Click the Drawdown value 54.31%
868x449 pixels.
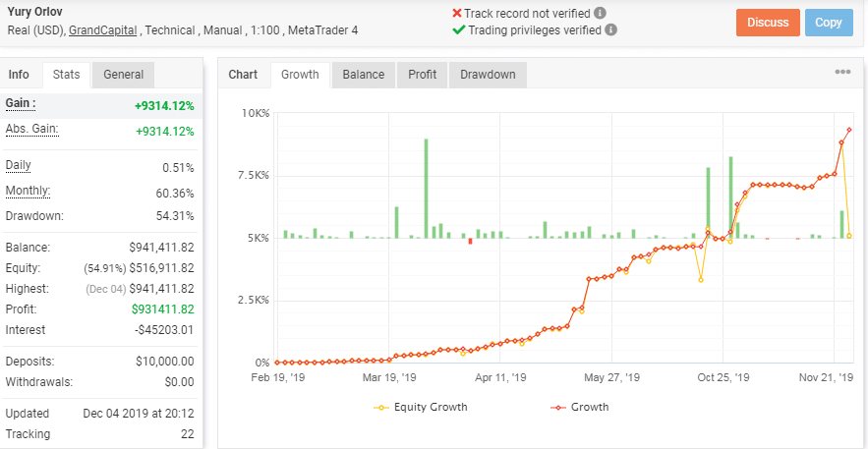point(176,215)
